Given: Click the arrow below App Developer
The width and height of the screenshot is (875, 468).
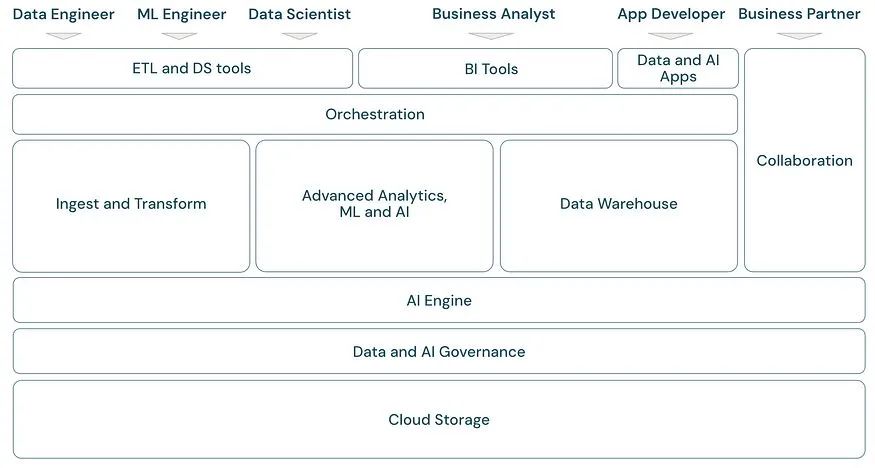Looking at the screenshot, I should coord(670,36).
